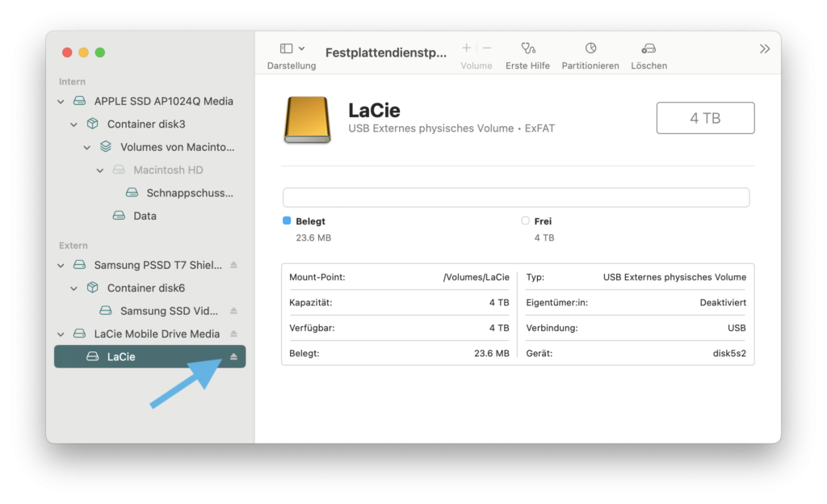The height and width of the screenshot is (504, 827).
Task: Click the Belegt 23.6 MB table cell
Action: tap(492, 354)
